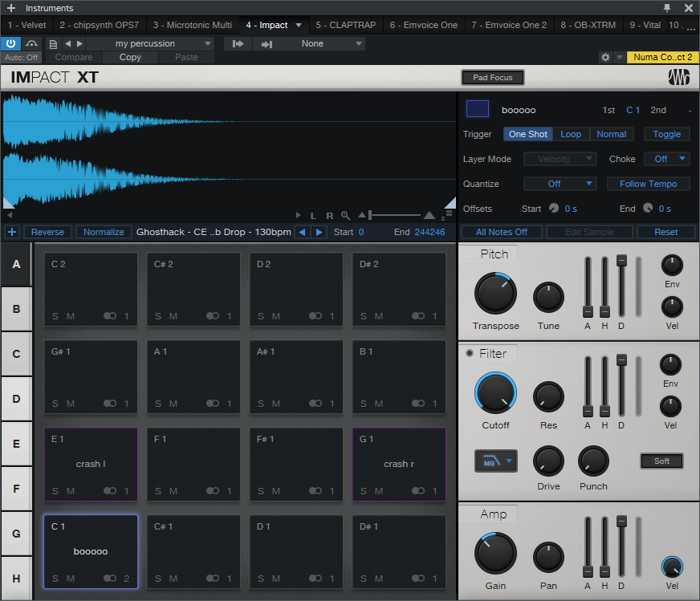Click the waveform preview play icon
This screenshot has height=601, width=700.
[x=299, y=216]
